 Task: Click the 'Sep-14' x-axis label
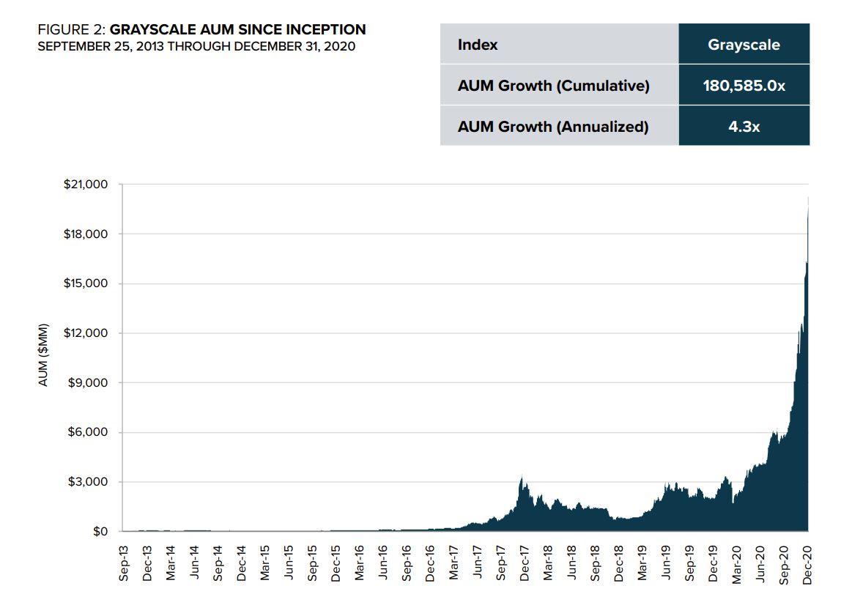218,563
